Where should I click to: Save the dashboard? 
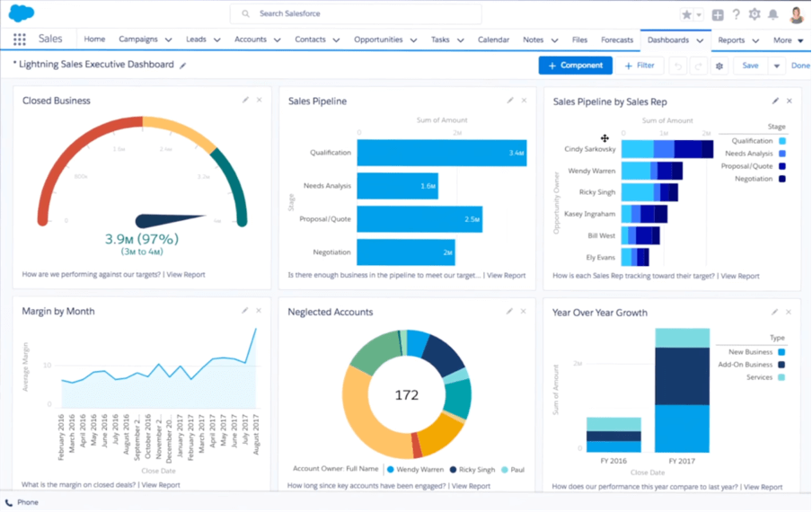(x=750, y=66)
